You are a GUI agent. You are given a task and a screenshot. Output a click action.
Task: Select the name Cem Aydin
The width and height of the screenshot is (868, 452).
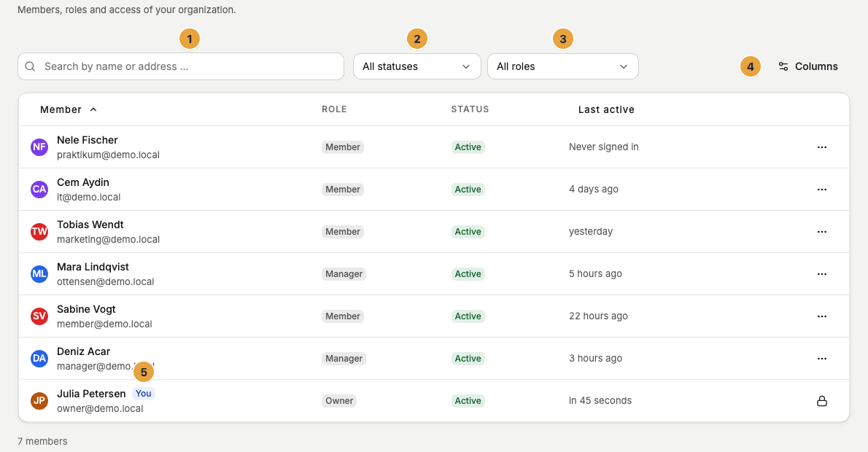click(x=83, y=182)
